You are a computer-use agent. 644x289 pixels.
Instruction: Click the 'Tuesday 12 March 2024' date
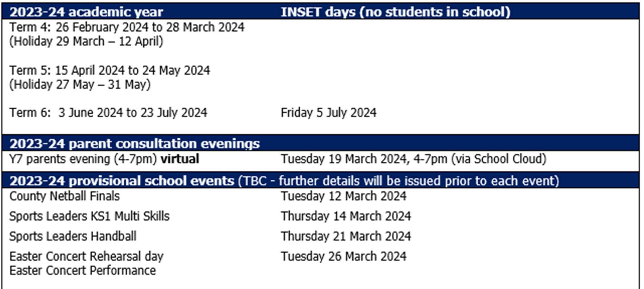coord(344,196)
